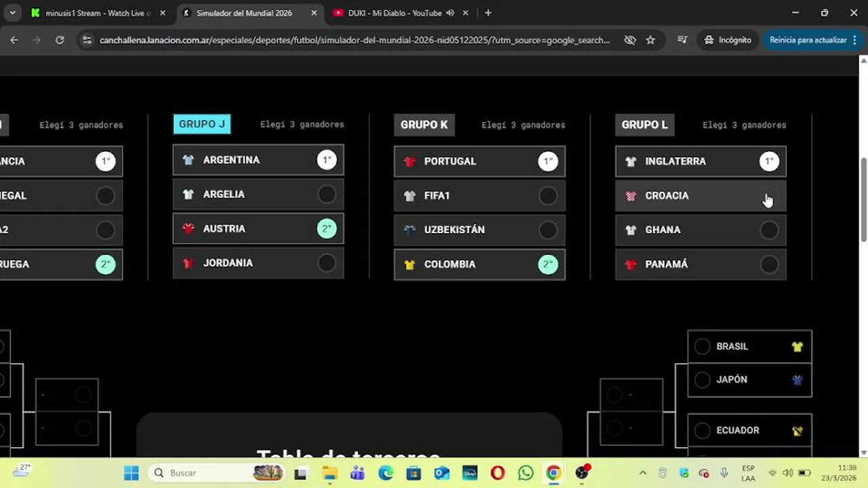Image resolution: width=868 pixels, height=488 pixels.
Task: Click Reinicia para actualizar button
Action: click(808, 40)
